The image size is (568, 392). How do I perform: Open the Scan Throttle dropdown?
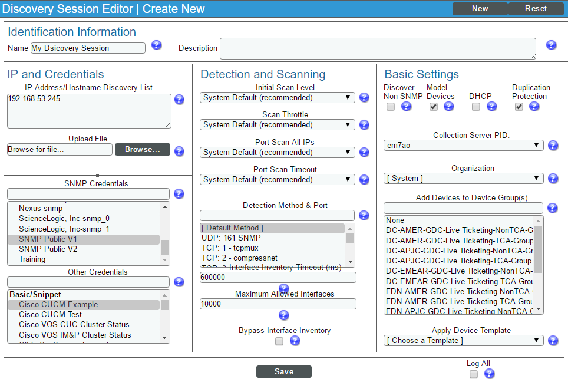pyautogui.click(x=277, y=124)
